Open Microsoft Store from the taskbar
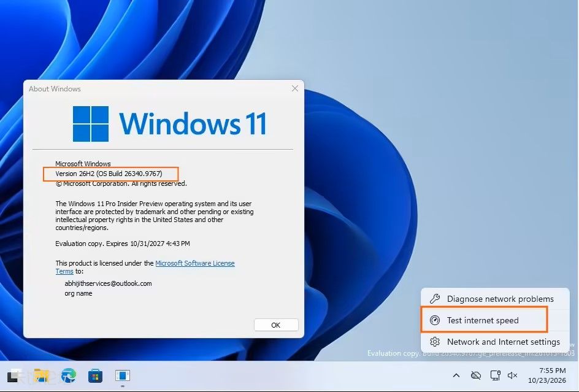Viewport: 579px width, 392px height. [95, 376]
